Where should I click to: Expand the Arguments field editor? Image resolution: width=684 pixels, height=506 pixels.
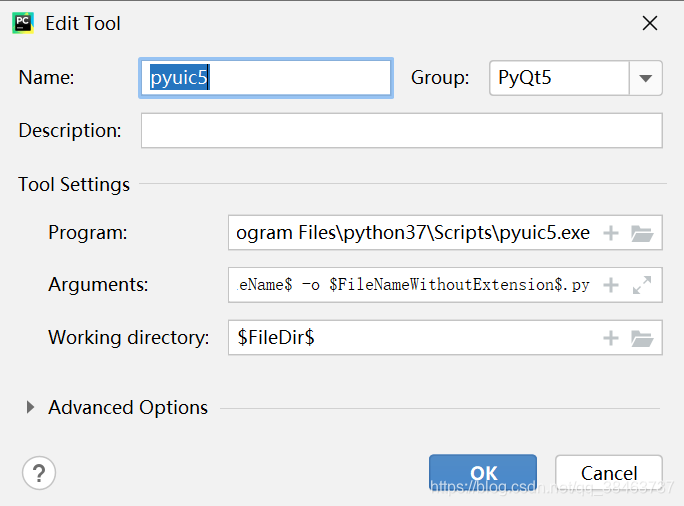tap(642, 285)
